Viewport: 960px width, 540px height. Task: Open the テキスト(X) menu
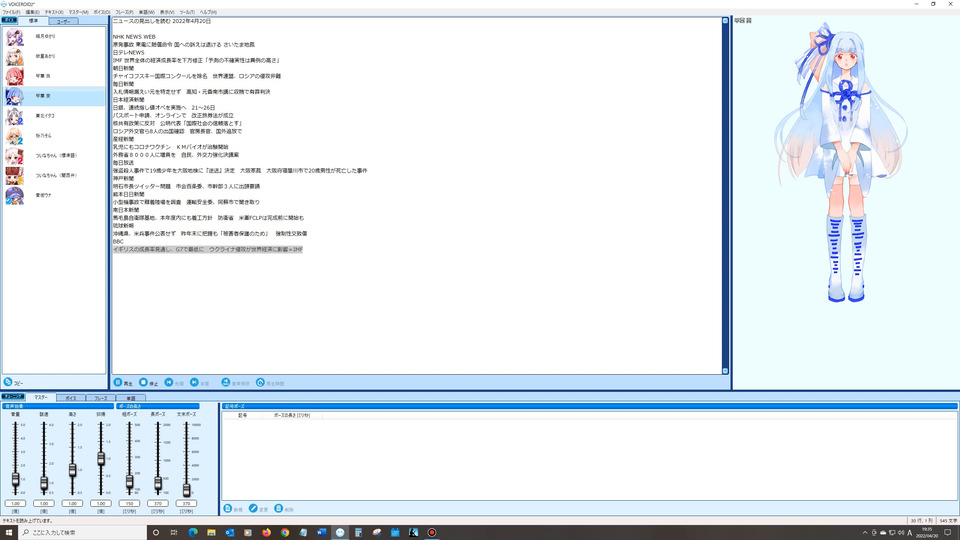click(x=54, y=12)
